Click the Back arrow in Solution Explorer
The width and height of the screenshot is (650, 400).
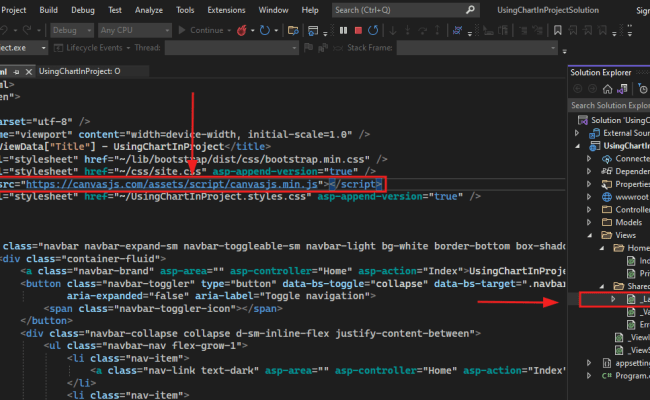577,89
